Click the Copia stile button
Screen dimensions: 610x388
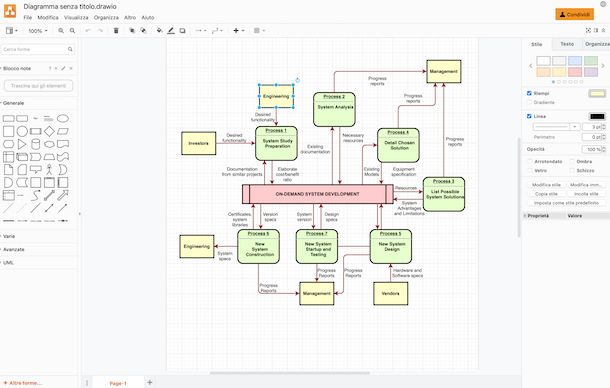[546, 194]
